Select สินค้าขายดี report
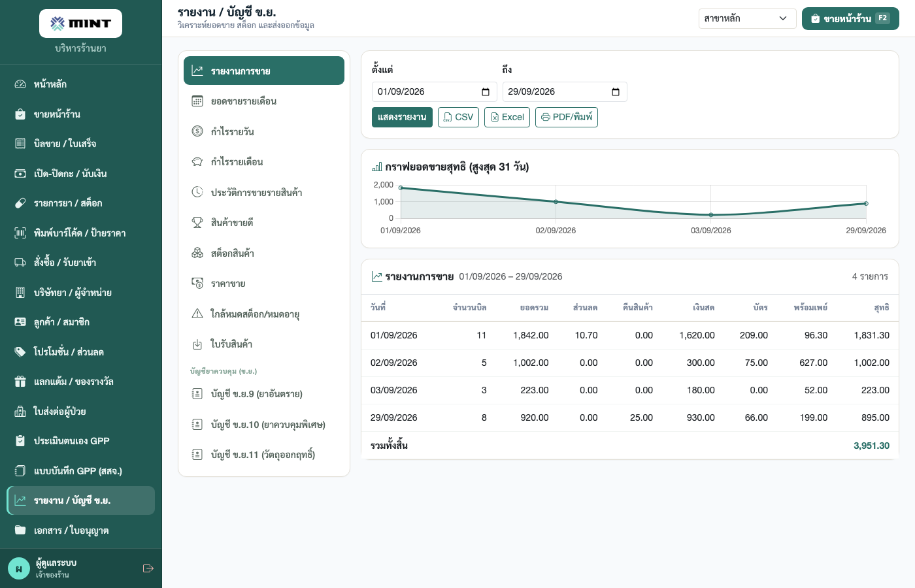 coord(264,223)
